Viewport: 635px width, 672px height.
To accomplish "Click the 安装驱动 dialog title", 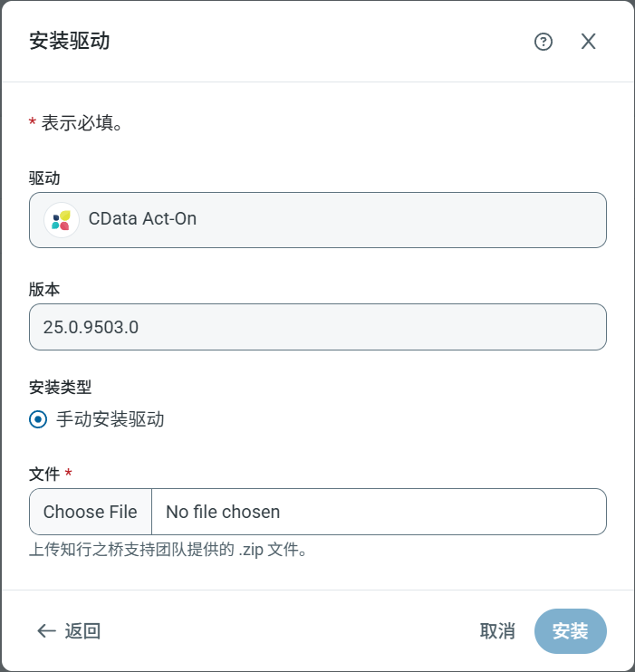I will click(70, 41).
